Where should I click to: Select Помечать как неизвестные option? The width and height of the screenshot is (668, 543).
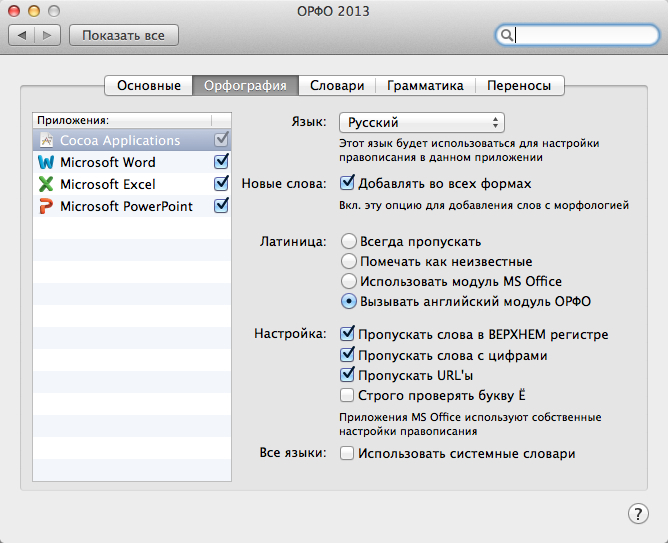(x=348, y=261)
